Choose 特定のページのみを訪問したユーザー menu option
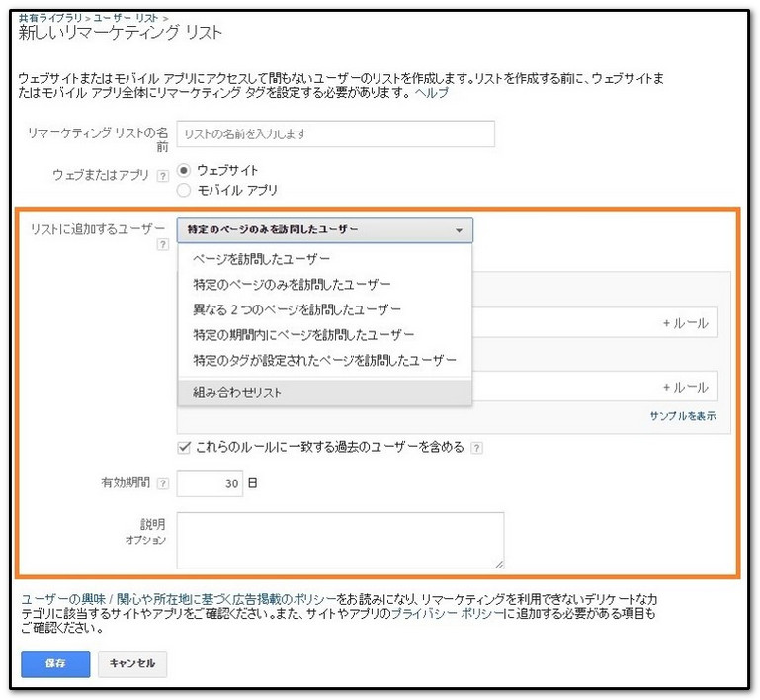This screenshot has height=700, width=760. tap(325, 284)
